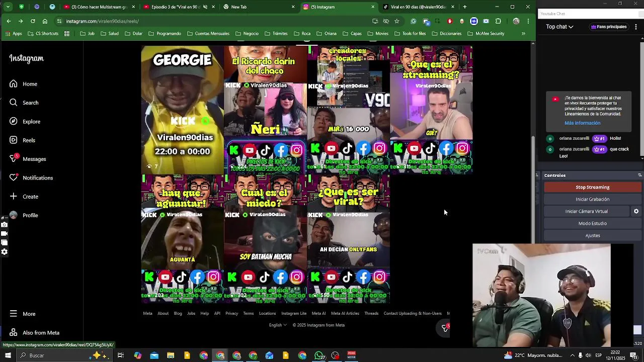The height and width of the screenshot is (362, 644).
Task: Open Instagram Search in sidebar
Action: coord(24,103)
